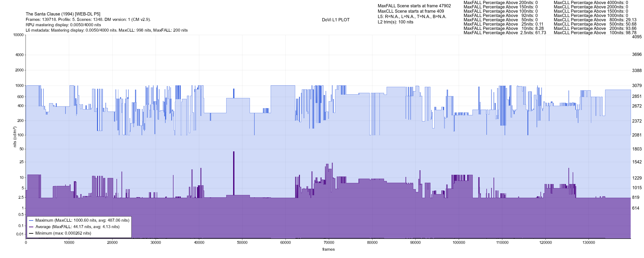Click the DoVi L1 PLOT title

336,20
